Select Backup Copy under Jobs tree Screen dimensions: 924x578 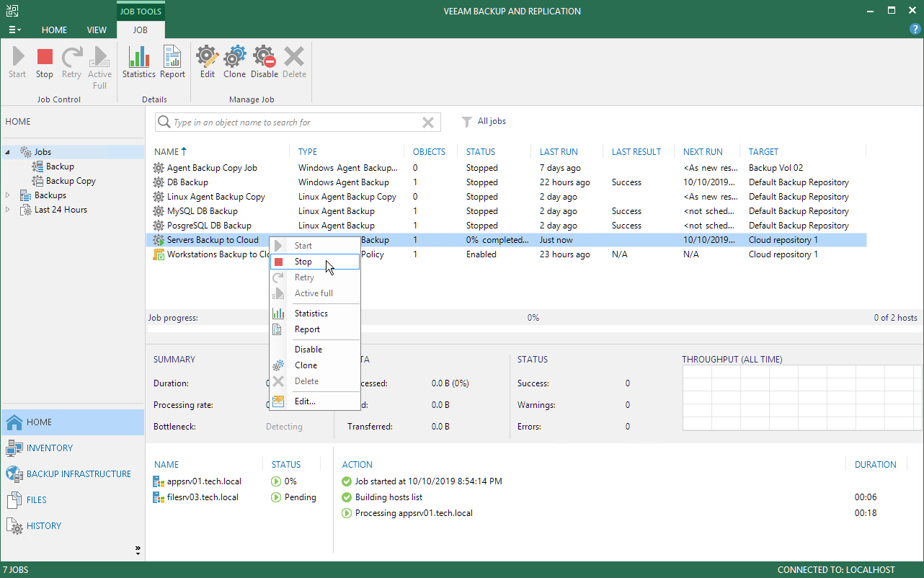[71, 181]
